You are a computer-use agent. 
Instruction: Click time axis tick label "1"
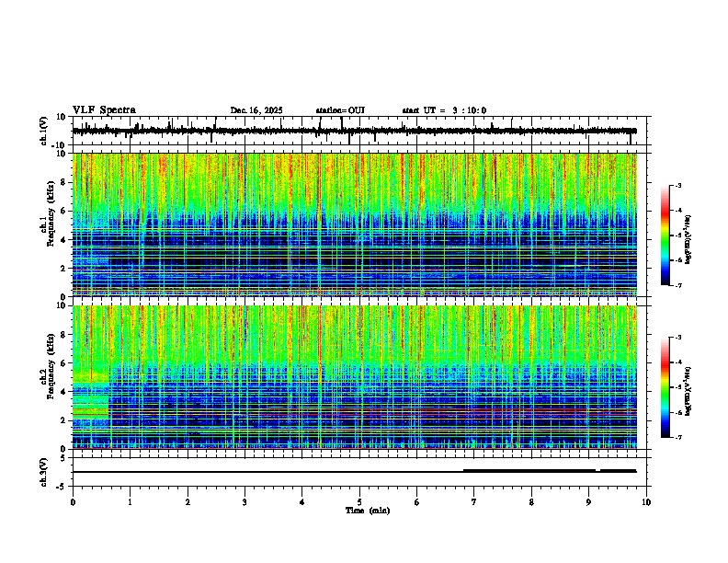(x=130, y=502)
